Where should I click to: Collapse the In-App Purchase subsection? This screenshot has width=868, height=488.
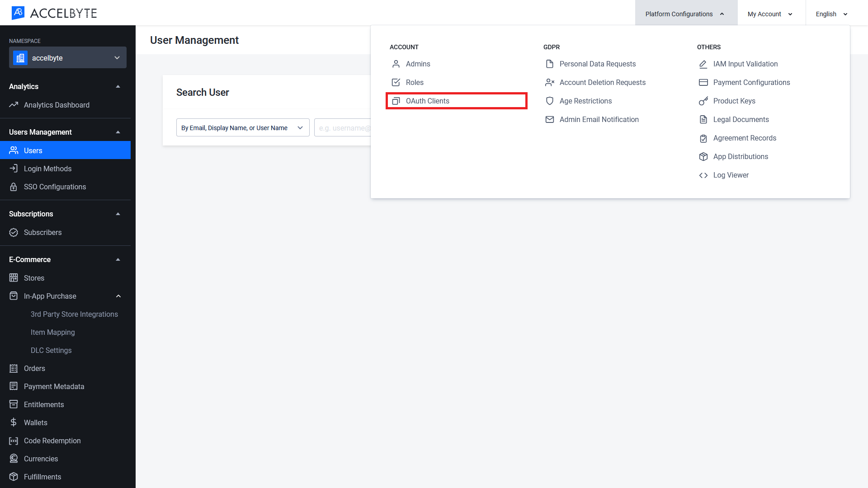(118, 296)
